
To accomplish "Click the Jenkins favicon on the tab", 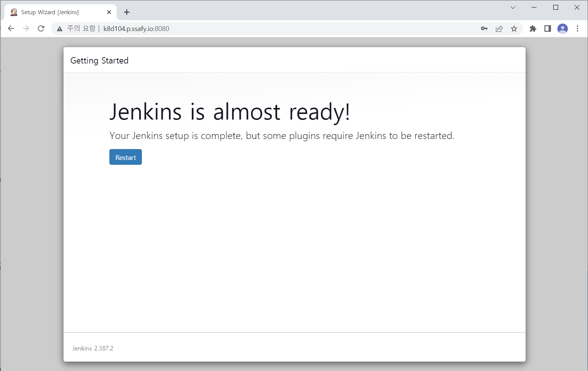I will (x=14, y=12).
